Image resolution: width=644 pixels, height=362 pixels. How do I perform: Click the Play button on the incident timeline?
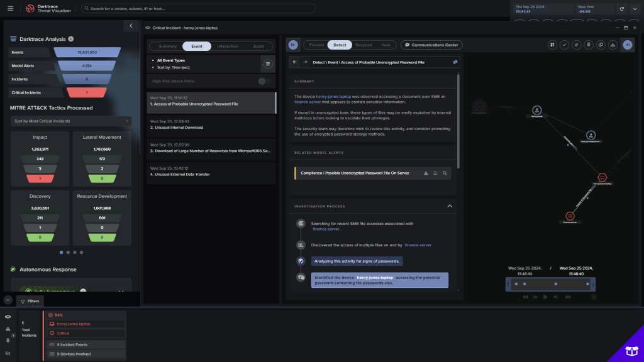pos(545,297)
